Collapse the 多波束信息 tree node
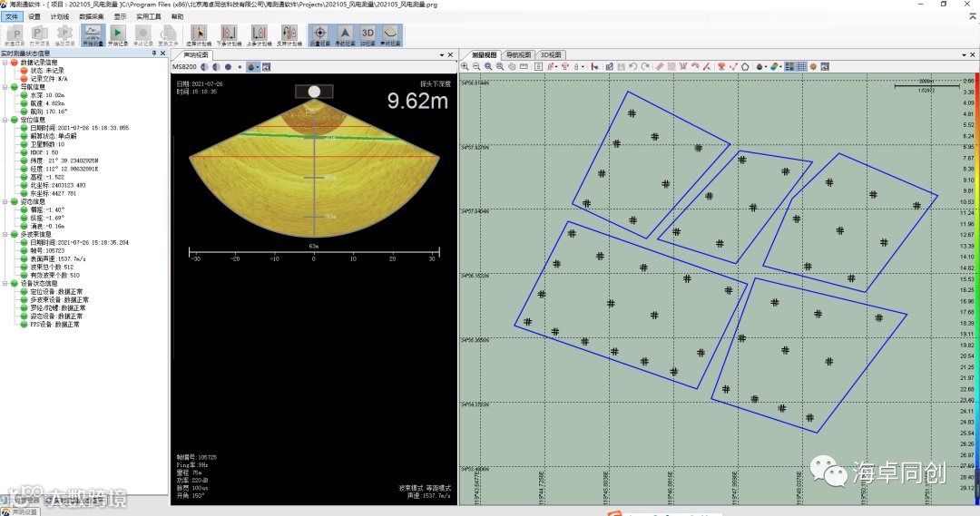 (5, 235)
